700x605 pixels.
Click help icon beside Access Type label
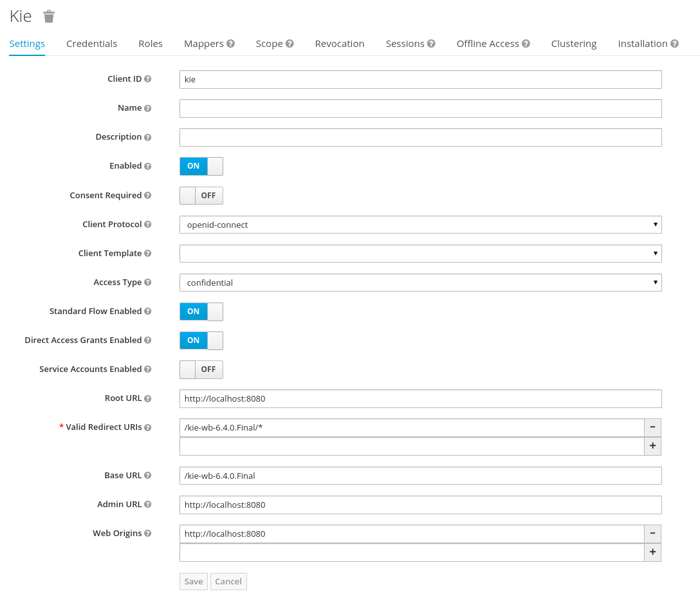(x=148, y=283)
